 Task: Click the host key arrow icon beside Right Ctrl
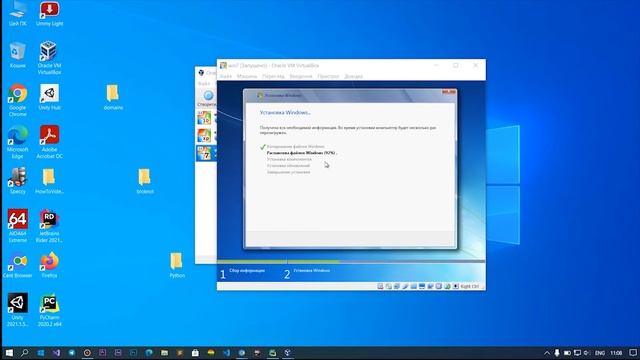point(456,286)
